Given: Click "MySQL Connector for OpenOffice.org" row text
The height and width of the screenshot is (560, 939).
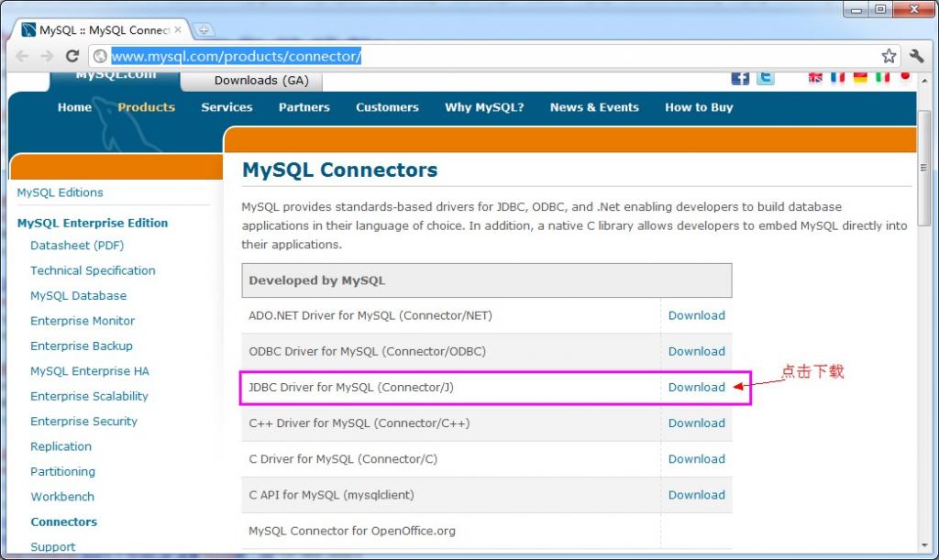Looking at the screenshot, I should tap(352, 531).
